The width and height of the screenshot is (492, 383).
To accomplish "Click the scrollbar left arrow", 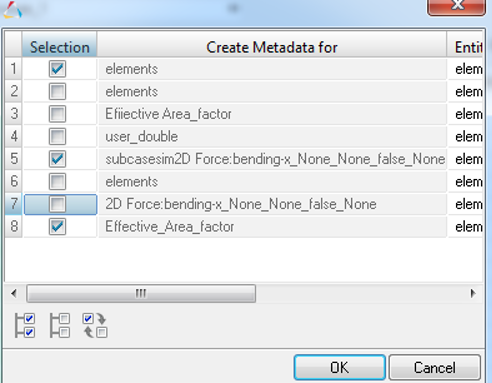I will (x=13, y=293).
